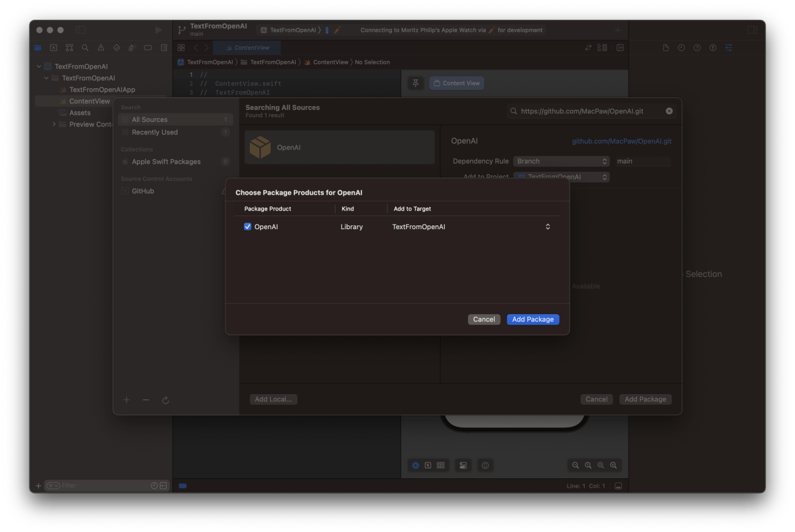Expand the Preview Content folder
Screen dimensions: 795x532
click(x=54, y=124)
